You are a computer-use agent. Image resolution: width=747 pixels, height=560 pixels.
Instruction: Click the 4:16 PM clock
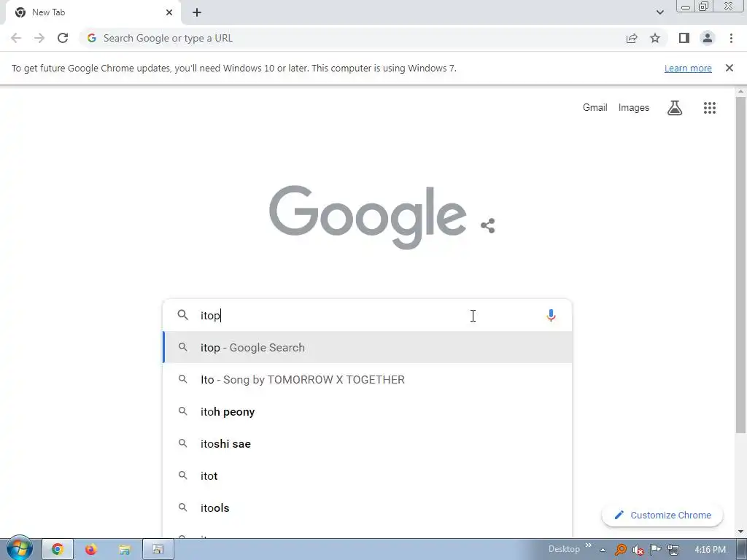pos(710,550)
